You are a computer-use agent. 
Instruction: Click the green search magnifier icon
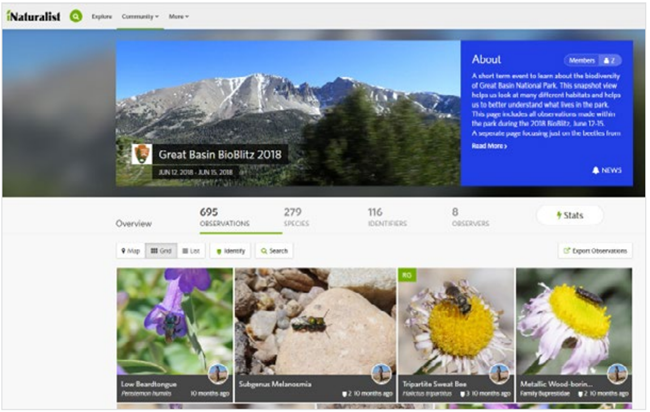click(x=76, y=17)
